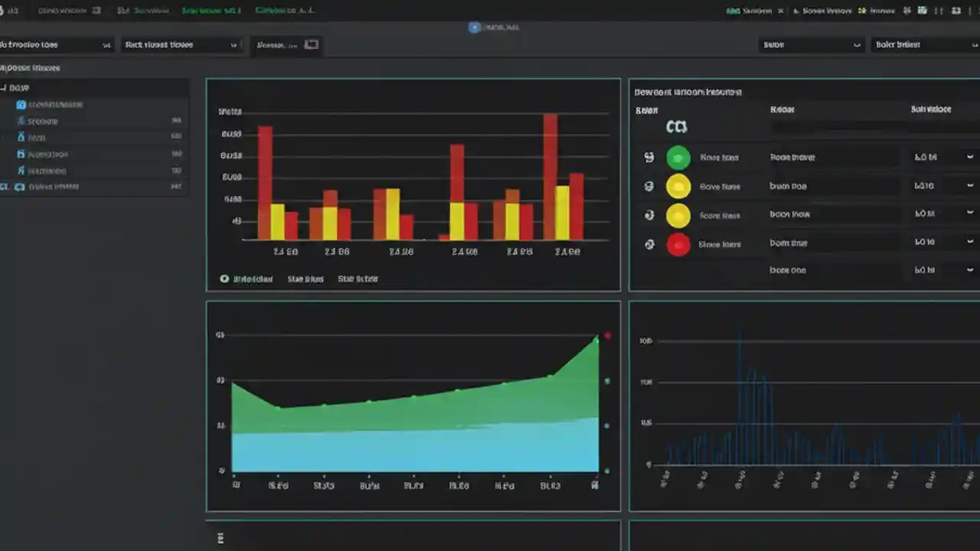Select the first blue sidebar item icon
The width and height of the screenshot is (980, 551).
[21, 104]
